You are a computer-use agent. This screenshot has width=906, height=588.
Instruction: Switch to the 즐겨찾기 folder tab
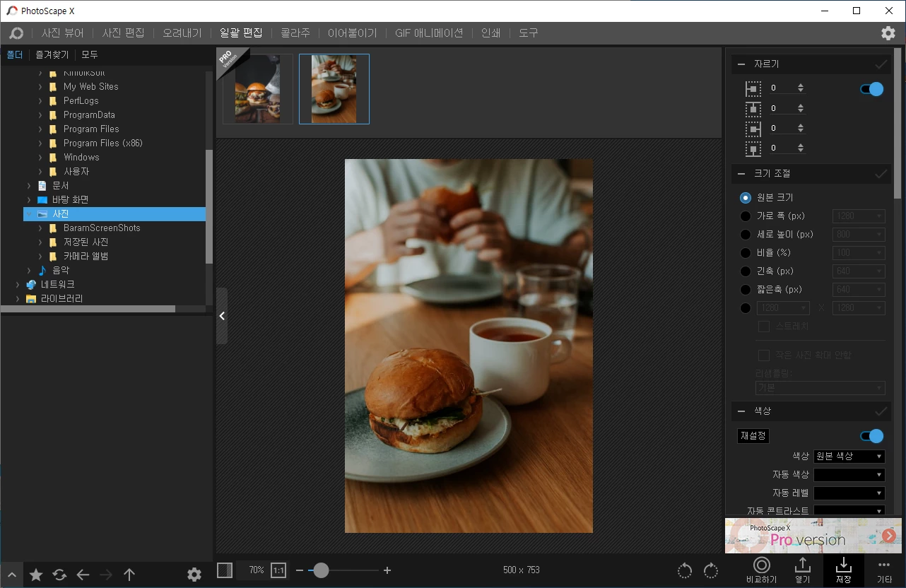click(x=52, y=55)
